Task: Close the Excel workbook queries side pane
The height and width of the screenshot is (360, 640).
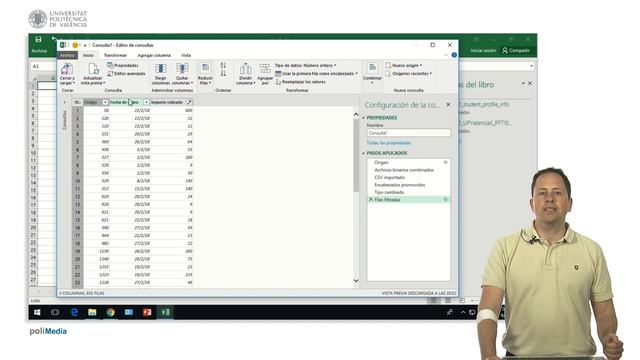Action: [x=530, y=83]
